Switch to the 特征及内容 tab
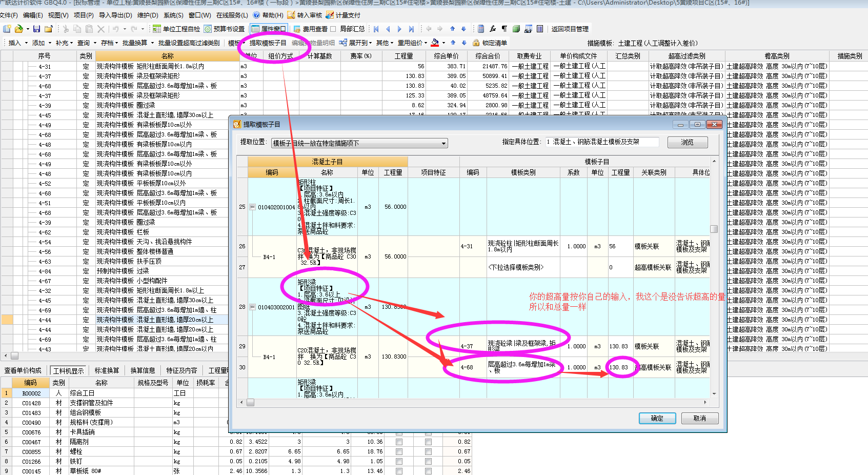This screenshot has width=868, height=475. [x=181, y=370]
